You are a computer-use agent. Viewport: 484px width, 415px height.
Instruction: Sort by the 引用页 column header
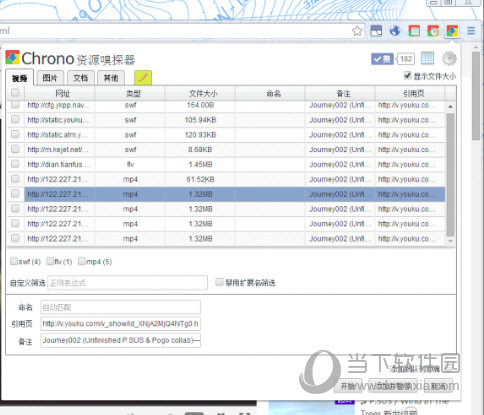[x=410, y=93]
